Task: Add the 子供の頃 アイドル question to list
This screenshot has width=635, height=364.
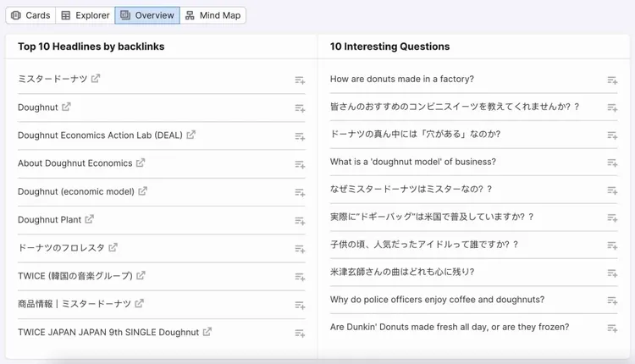Action: [x=612, y=245]
